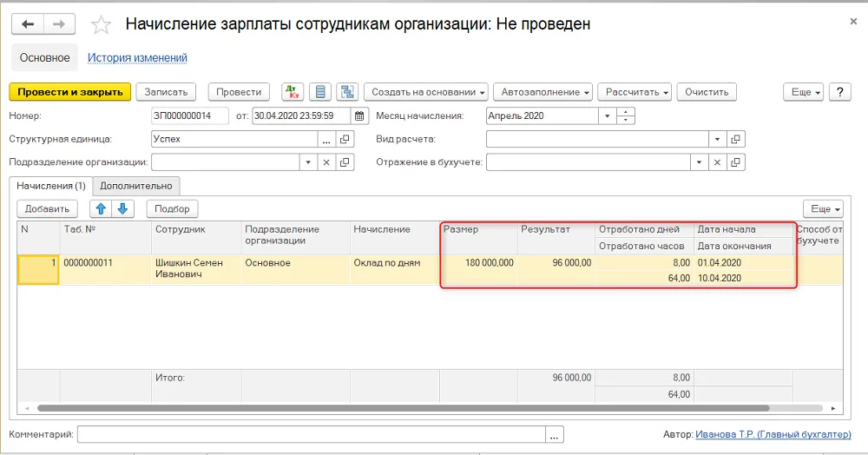The width and height of the screenshot is (868, 455).
Task: Clear Отражение в бухучете field
Action: [x=718, y=162]
